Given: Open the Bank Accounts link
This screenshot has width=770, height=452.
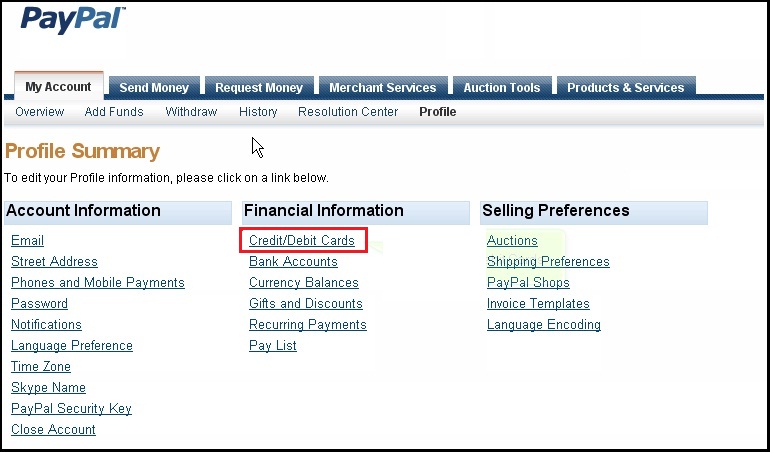Looking at the screenshot, I should pyautogui.click(x=293, y=261).
